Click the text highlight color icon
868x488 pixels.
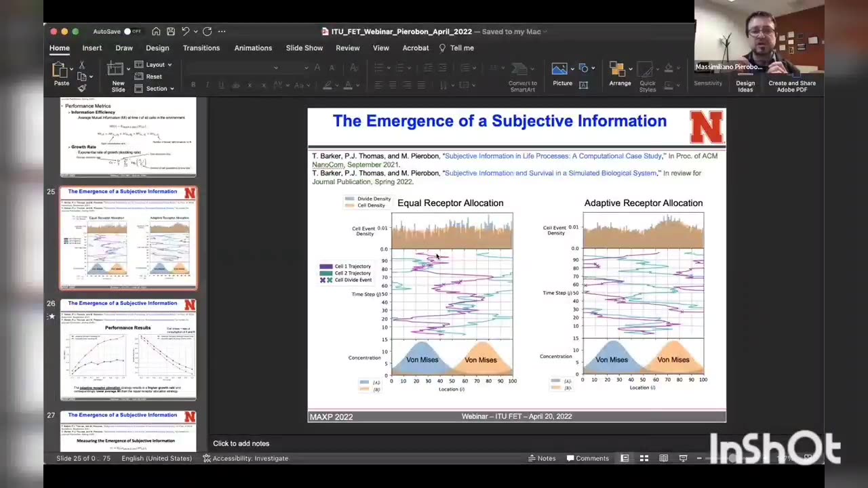coord(328,85)
